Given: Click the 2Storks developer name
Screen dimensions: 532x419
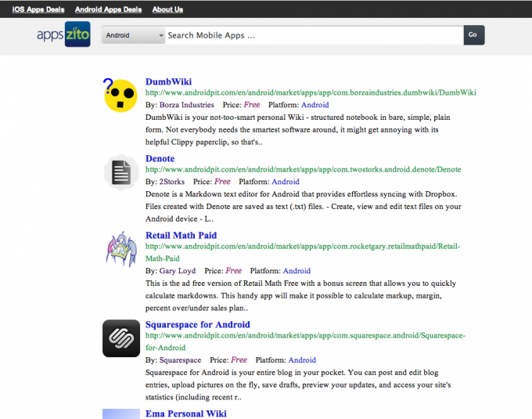Looking at the screenshot, I should click(x=172, y=182).
